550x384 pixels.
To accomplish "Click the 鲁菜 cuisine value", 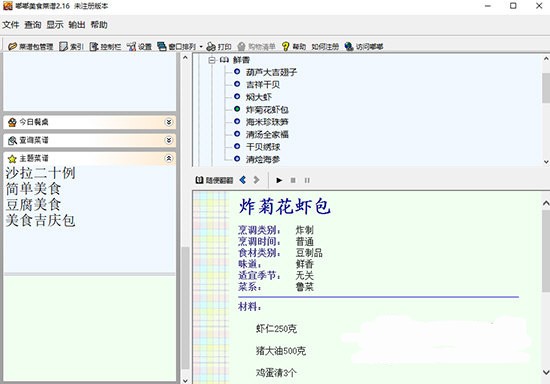I will point(304,287).
